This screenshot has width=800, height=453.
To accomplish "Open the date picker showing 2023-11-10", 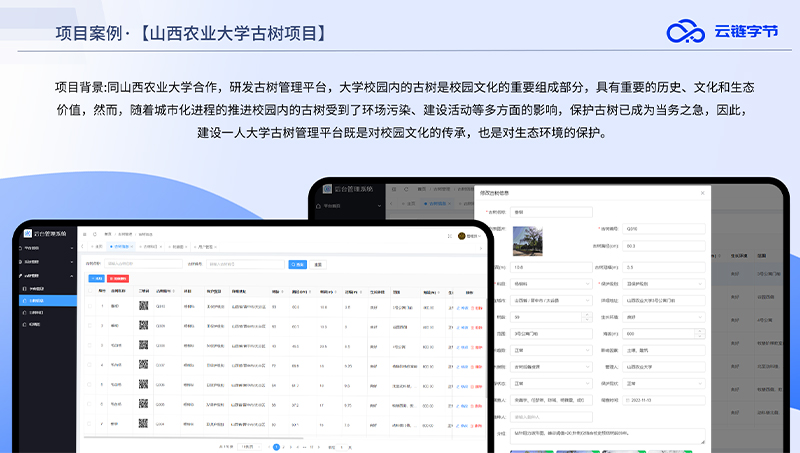I will (664, 400).
